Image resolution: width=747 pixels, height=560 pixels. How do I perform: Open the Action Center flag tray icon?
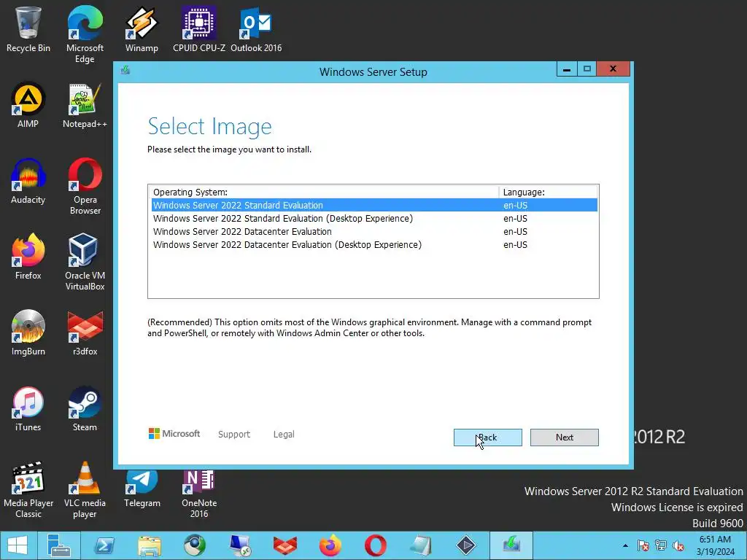pyautogui.click(x=643, y=545)
